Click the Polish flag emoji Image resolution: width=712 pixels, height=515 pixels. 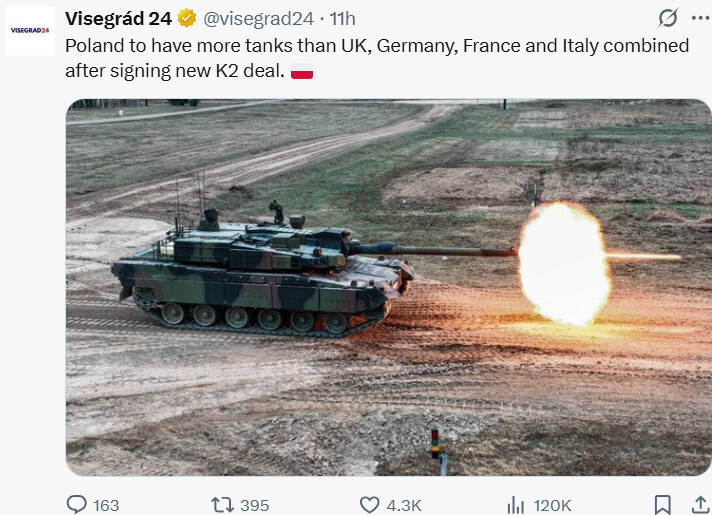click(x=302, y=71)
